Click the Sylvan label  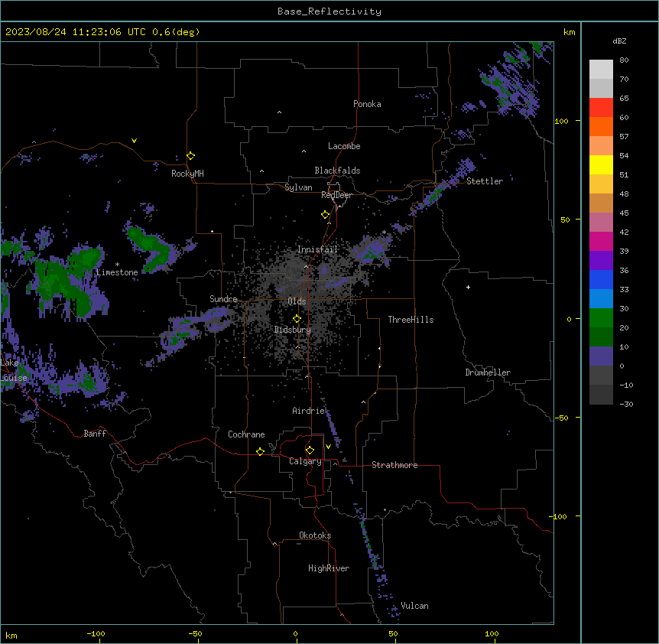[298, 187]
